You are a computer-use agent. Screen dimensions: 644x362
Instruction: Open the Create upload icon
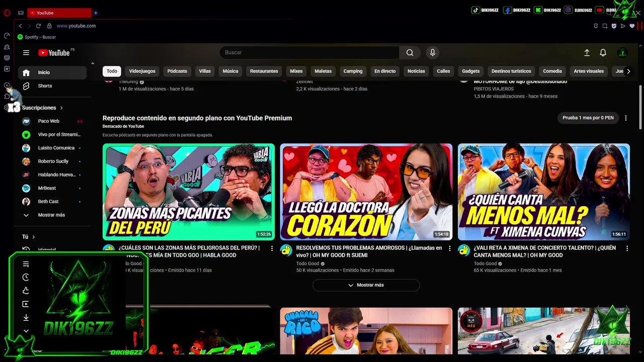click(x=587, y=52)
